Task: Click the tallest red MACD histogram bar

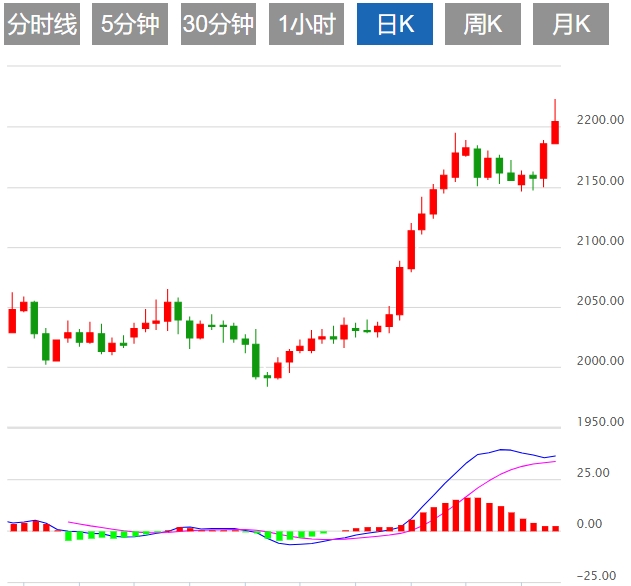Action: pos(478,514)
